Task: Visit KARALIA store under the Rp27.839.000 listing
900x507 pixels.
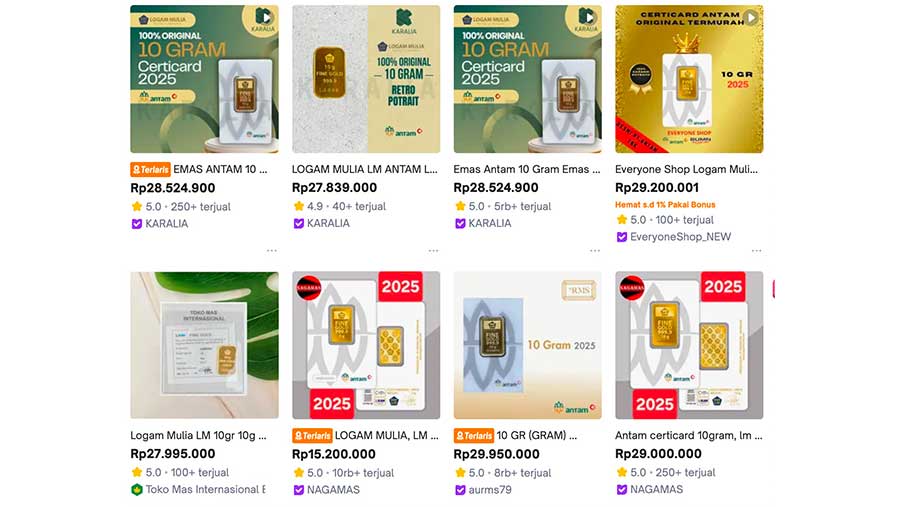Action: click(x=328, y=223)
